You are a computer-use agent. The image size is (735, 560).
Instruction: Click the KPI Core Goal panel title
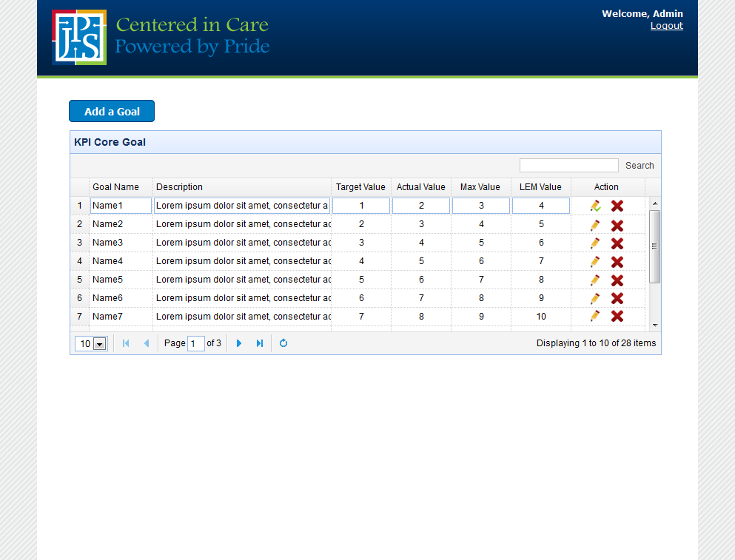[110, 142]
